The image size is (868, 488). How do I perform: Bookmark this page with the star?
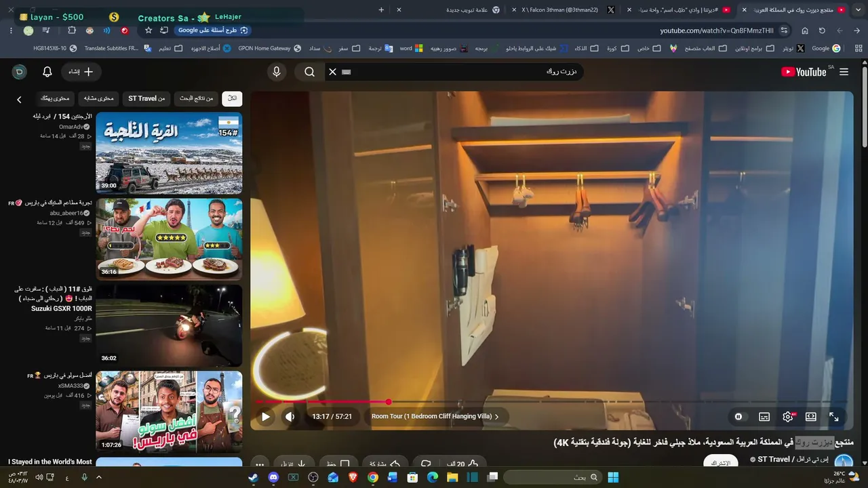coord(149,30)
